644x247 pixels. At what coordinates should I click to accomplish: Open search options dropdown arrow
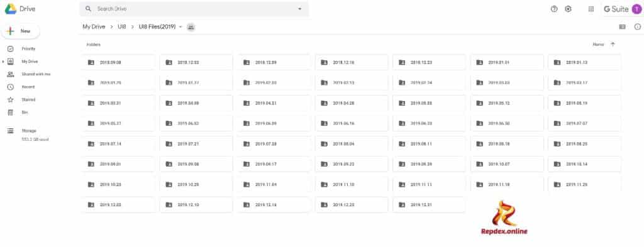coord(300,9)
